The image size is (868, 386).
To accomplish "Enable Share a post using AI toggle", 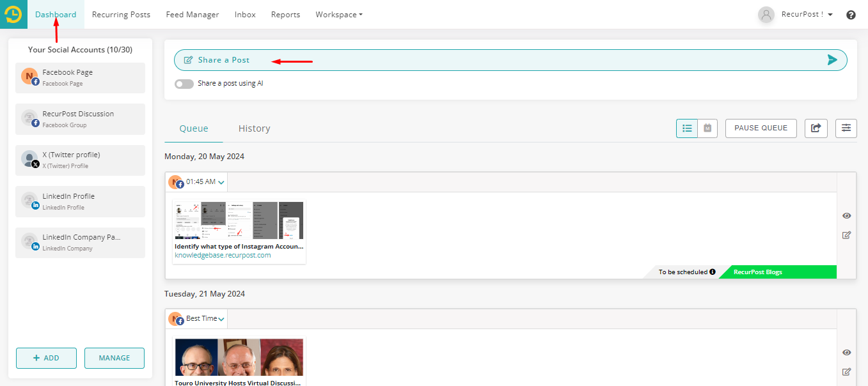I will (184, 84).
